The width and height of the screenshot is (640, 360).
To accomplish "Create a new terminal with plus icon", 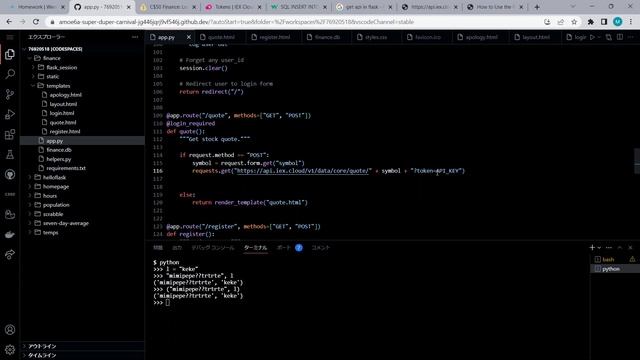I will (592, 247).
